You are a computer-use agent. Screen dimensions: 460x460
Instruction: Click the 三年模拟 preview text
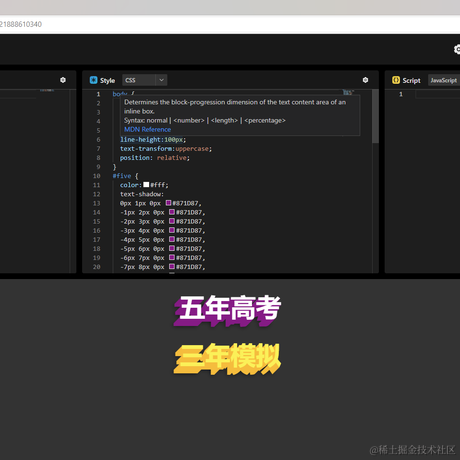(227, 359)
